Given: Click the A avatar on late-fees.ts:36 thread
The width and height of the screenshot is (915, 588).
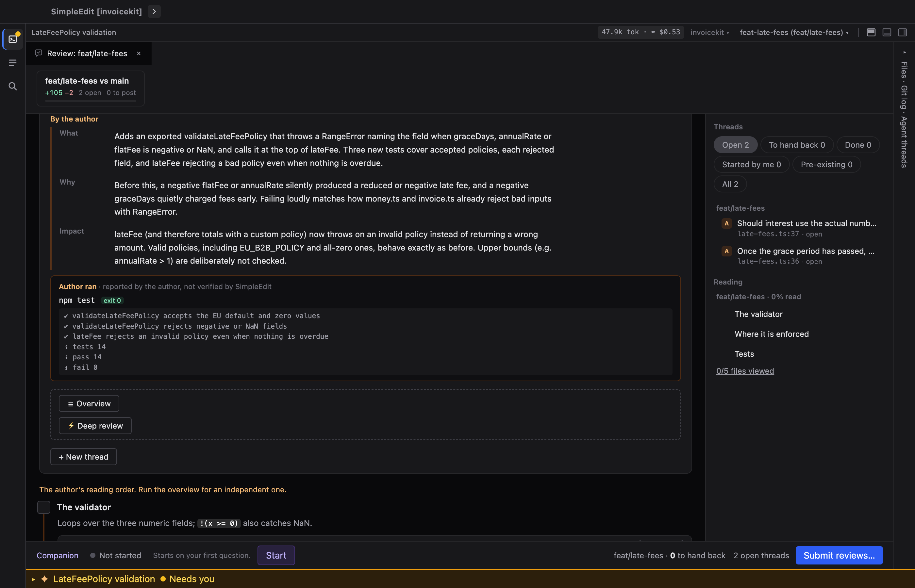Looking at the screenshot, I should [x=726, y=251].
